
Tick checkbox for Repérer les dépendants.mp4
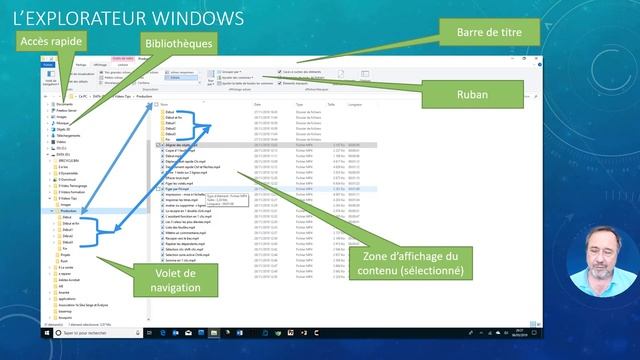[162, 244]
